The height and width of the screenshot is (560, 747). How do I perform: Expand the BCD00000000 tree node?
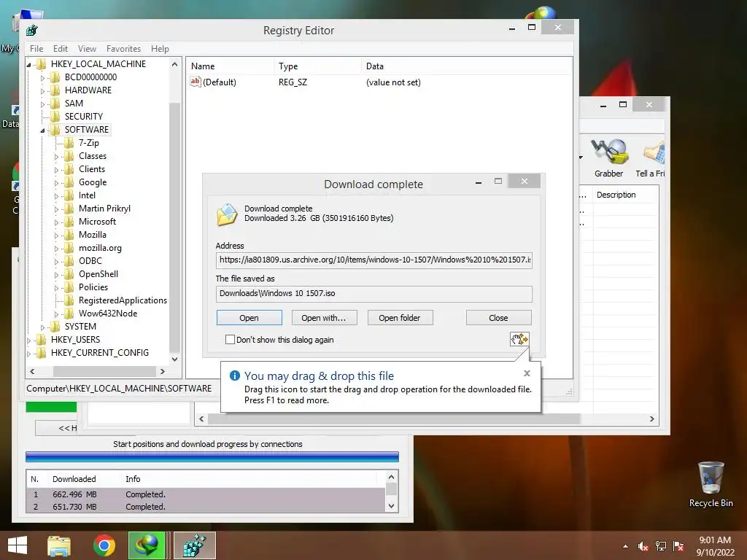coord(43,77)
